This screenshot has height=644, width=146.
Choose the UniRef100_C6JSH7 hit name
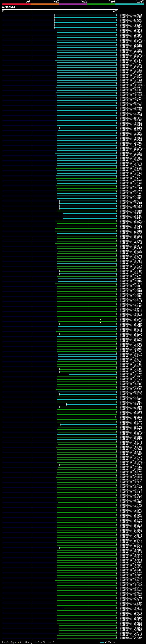coord(131,618)
